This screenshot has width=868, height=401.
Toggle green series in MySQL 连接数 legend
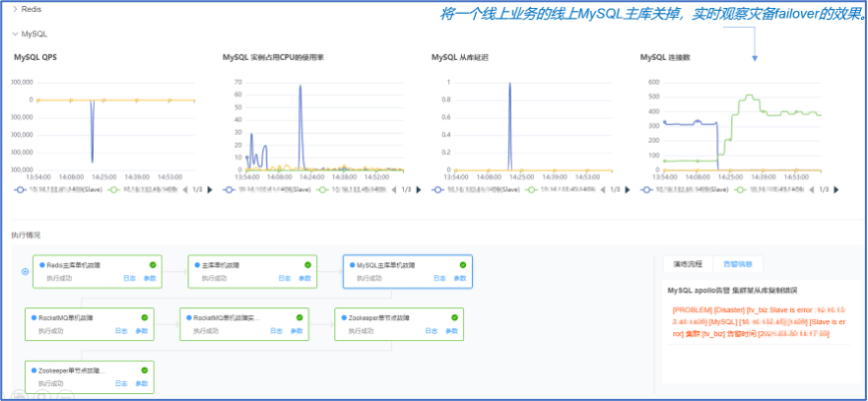tap(768, 190)
